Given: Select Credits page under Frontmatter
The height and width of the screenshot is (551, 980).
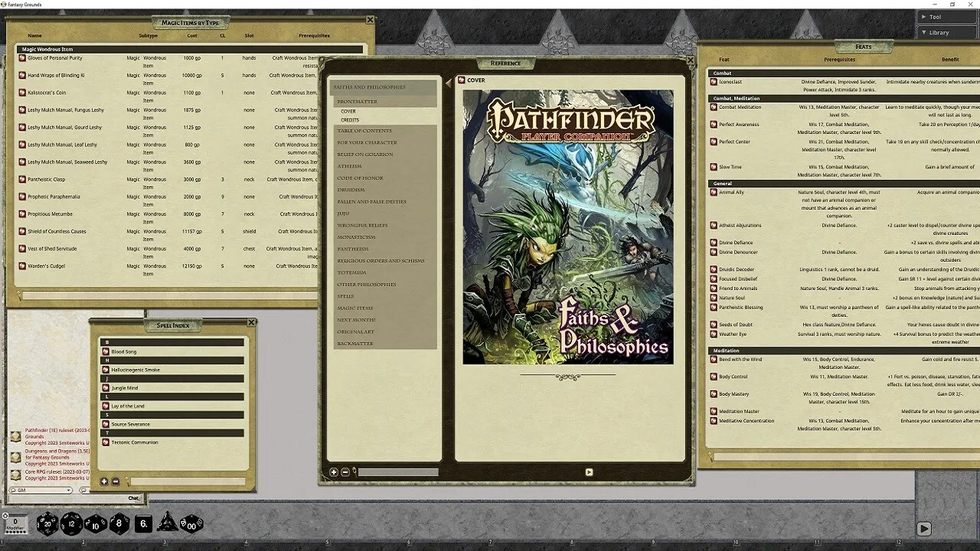Looking at the screenshot, I should click(x=350, y=120).
